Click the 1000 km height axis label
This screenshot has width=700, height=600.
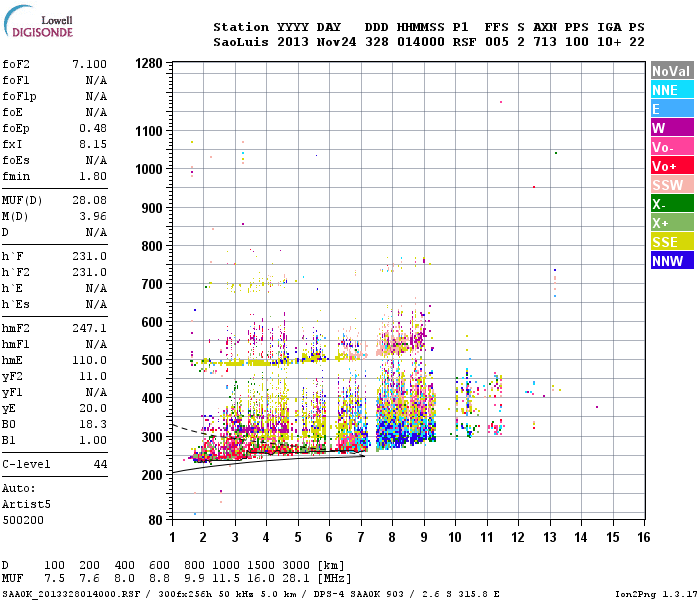click(x=149, y=169)
